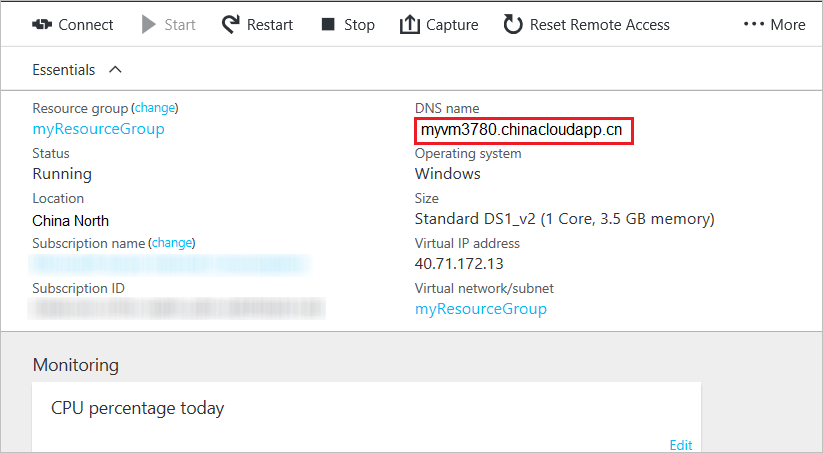Open the myResourceGroup resource group link

(98, 129)
